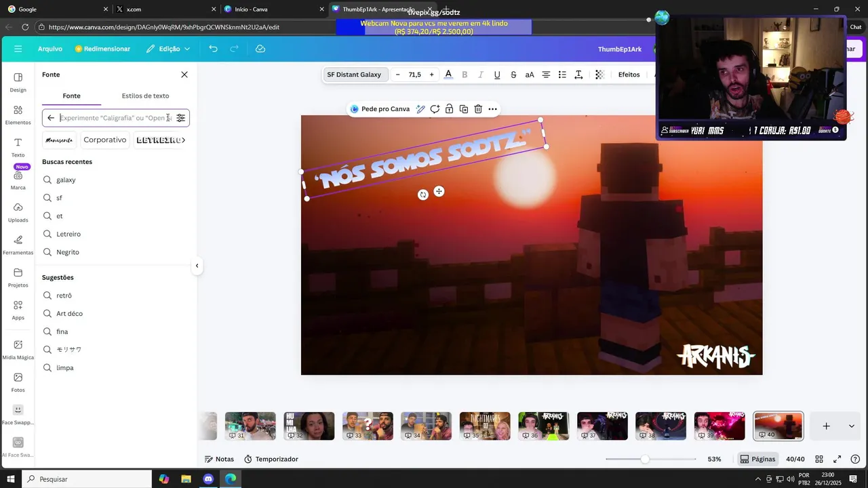868x488 pixels.
Task: Expand the Edição mode dropdown
Action: [168, 49]
